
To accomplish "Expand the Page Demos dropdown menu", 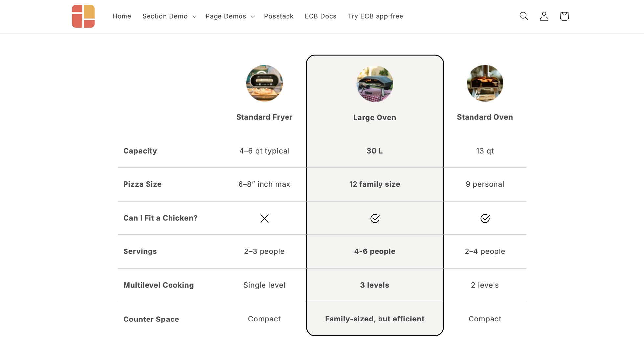I will (226, 16).
